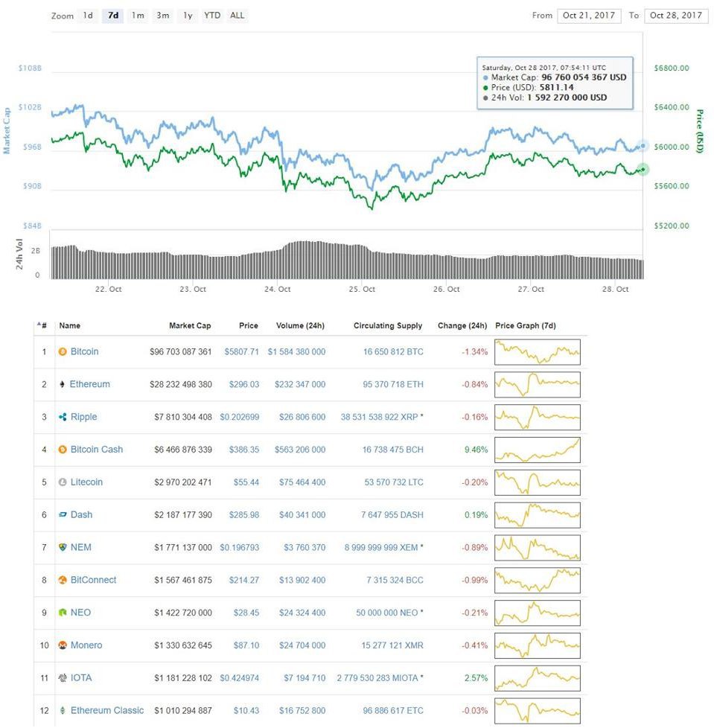Click Ethereum price $296.03
Screen dimensions: 714x728
point(243,384)
